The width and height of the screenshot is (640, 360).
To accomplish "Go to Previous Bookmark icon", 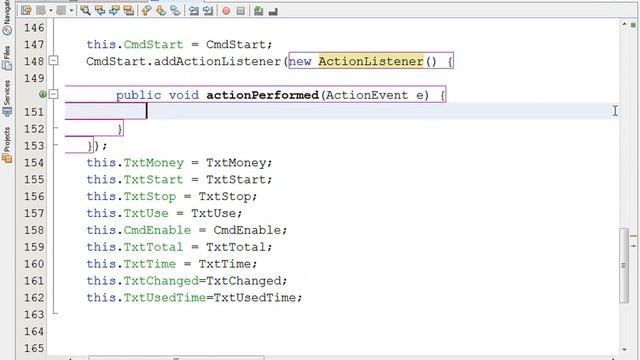I will click(x=147, y=11).
